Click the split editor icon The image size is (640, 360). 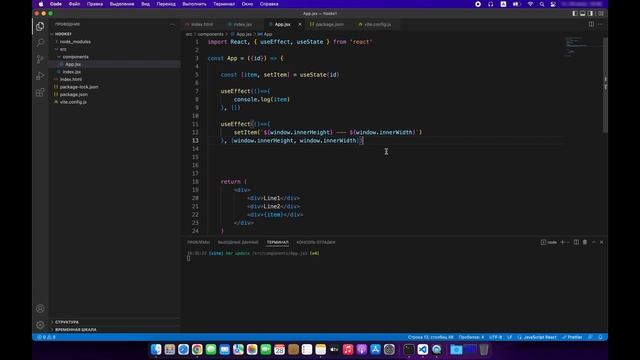coord(591,24)
